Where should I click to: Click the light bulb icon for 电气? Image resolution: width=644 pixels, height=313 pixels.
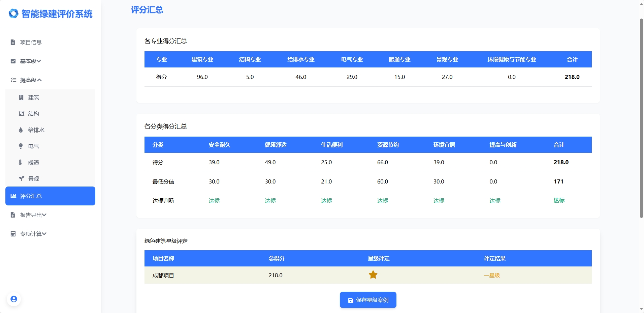click(21, 146)
